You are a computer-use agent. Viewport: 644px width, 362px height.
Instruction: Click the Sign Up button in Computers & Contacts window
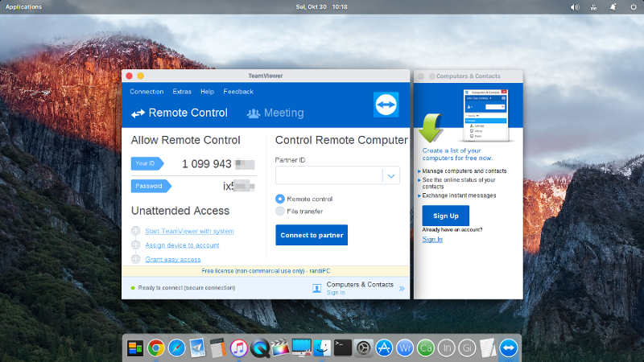point(446,216)
